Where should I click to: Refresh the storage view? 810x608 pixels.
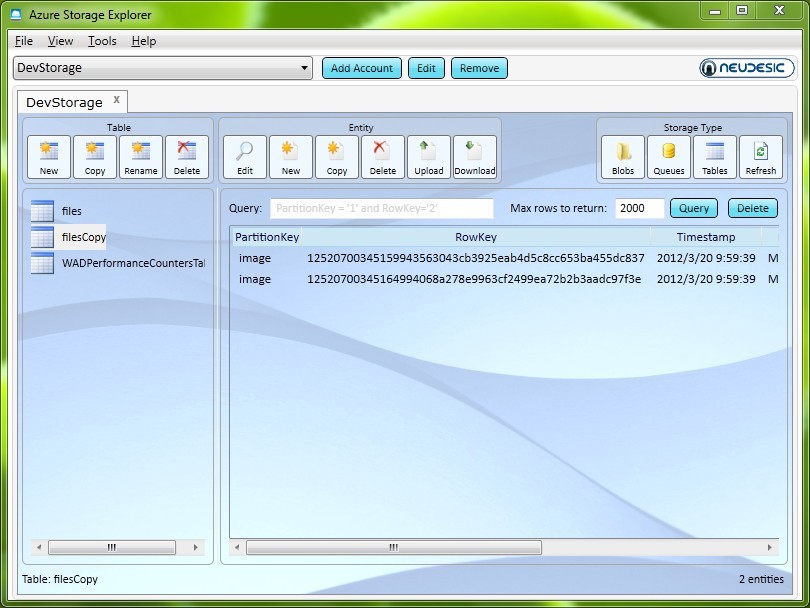(x=761, y=157)
